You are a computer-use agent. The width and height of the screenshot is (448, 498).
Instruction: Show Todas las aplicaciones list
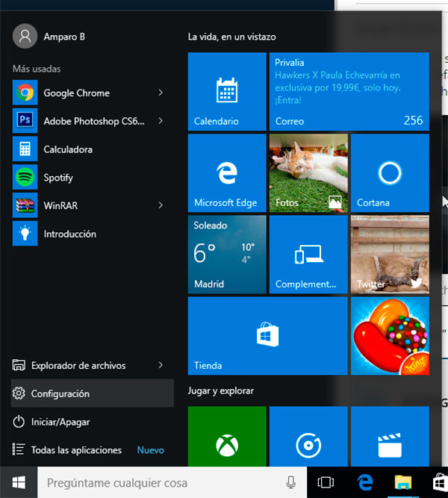[x=75, y=450]
